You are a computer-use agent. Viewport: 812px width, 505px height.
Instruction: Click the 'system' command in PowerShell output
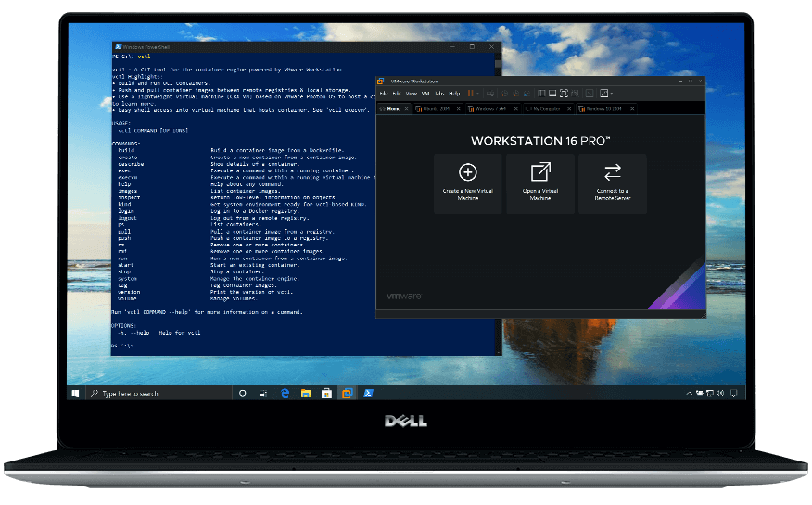[127, 279]
